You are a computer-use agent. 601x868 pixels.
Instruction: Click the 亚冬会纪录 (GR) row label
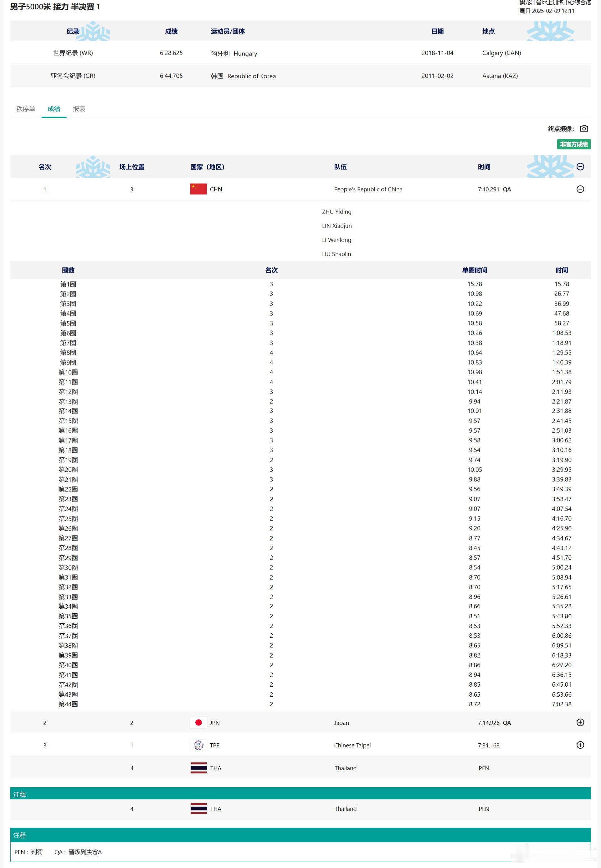coord(73,76)
